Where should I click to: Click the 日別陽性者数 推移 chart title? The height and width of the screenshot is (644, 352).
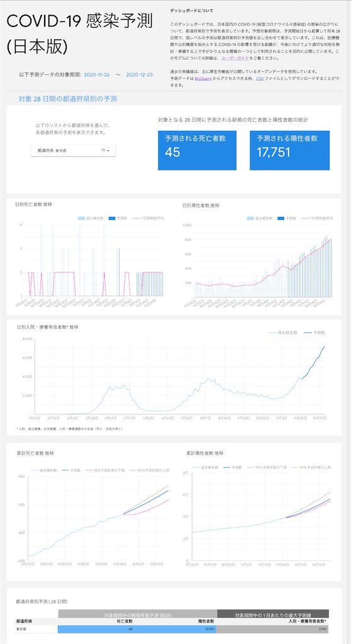point(201,206)
